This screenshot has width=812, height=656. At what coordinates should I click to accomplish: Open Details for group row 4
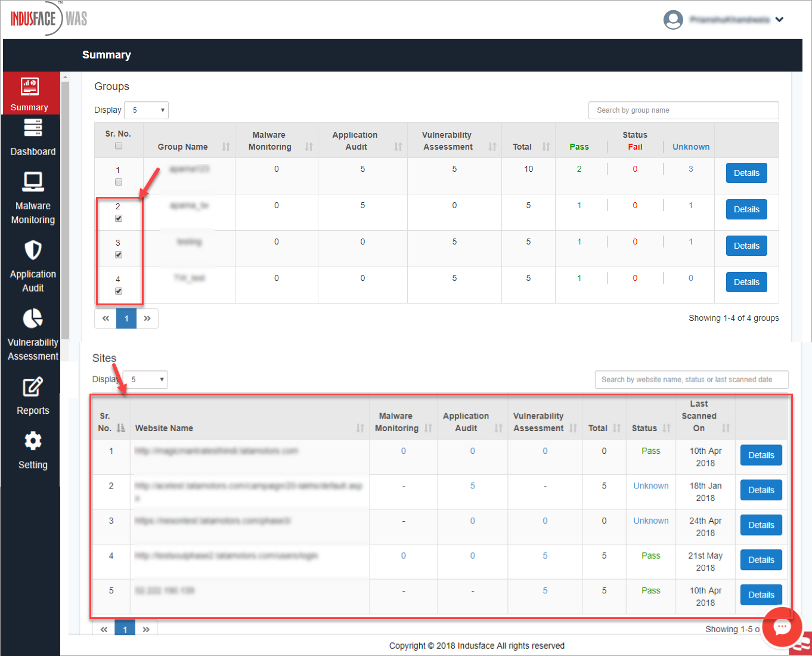(x=746, y=282)
